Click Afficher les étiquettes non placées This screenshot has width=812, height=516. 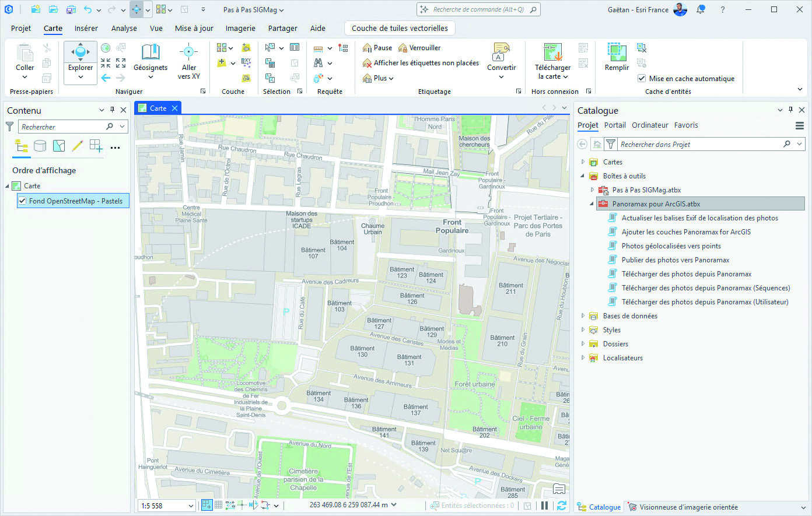point(421,63)
